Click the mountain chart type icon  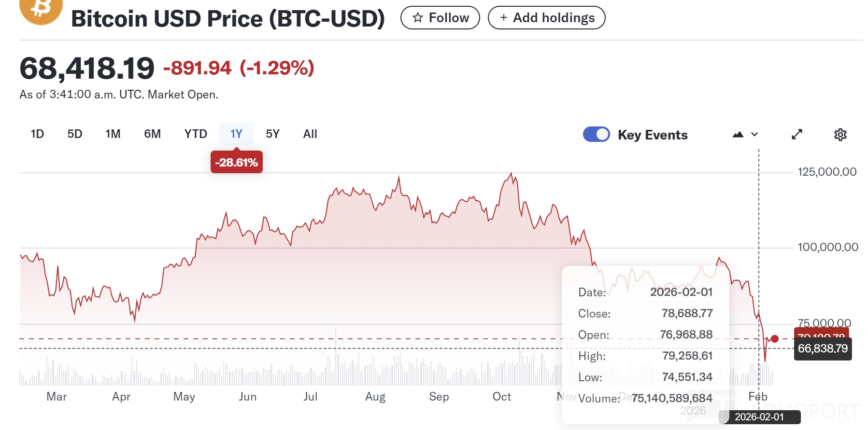click(x=738, y=135)
